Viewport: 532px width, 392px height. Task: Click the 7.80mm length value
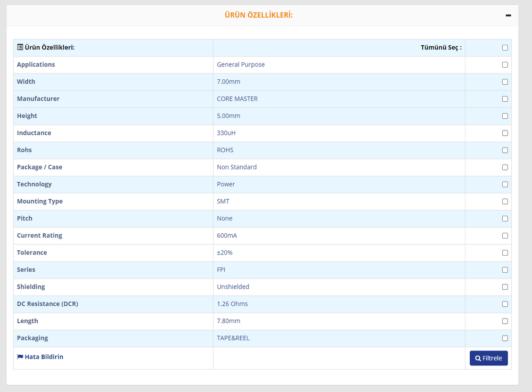click(x=228, y=321)
